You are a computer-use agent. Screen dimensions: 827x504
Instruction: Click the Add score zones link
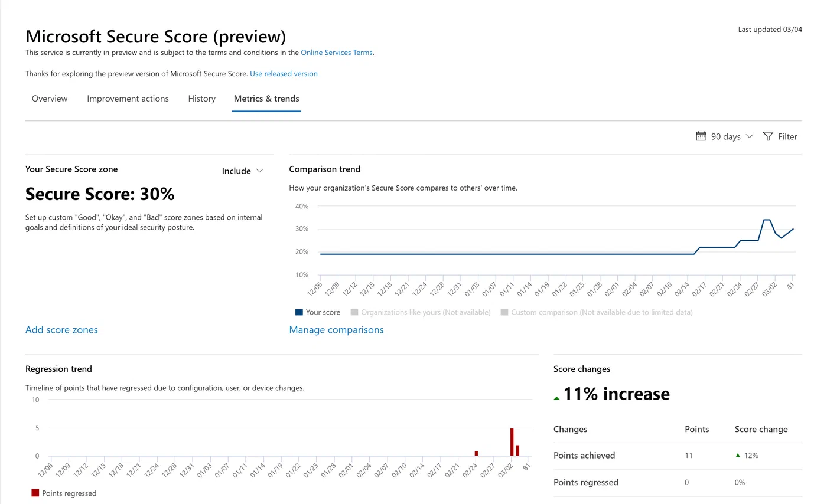61,330
